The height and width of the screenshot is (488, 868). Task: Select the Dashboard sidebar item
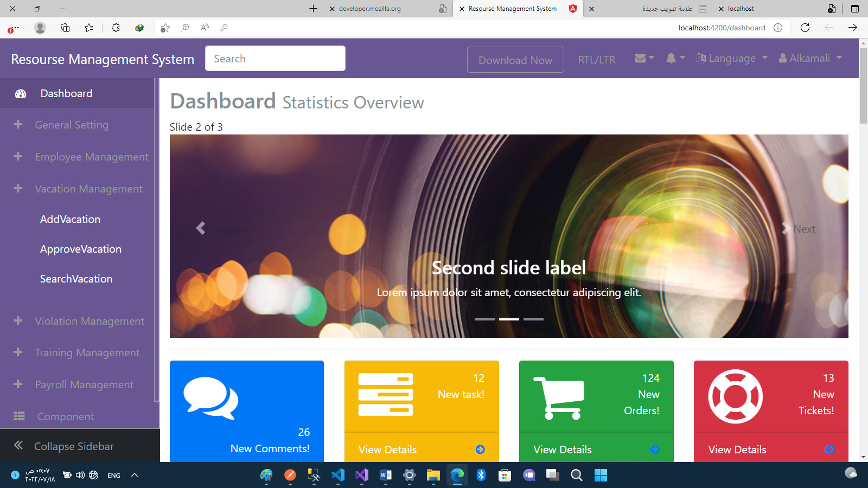[77, 93]
